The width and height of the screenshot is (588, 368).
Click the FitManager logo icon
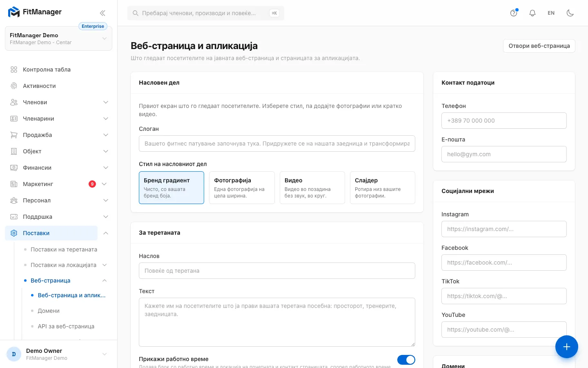(x=14, y=12)
